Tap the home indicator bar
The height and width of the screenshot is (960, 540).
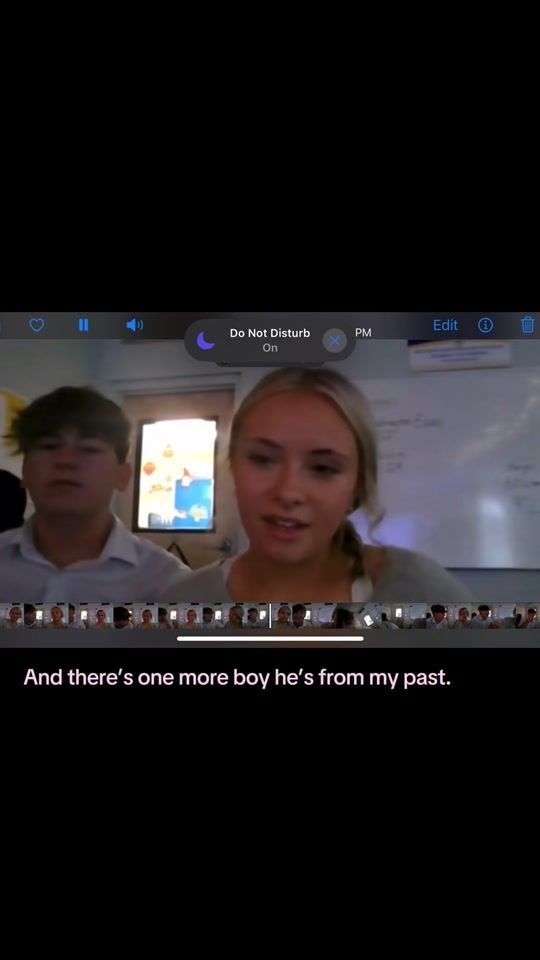point(270,639)
